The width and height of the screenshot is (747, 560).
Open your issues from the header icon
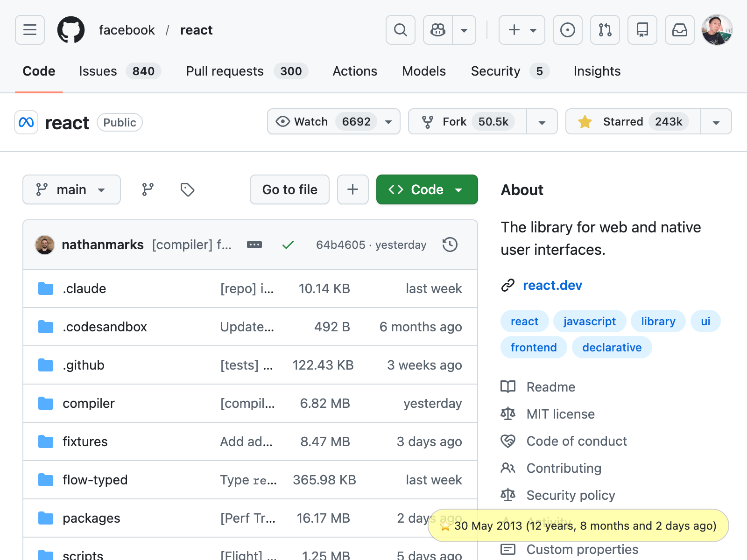click(567, 30)
